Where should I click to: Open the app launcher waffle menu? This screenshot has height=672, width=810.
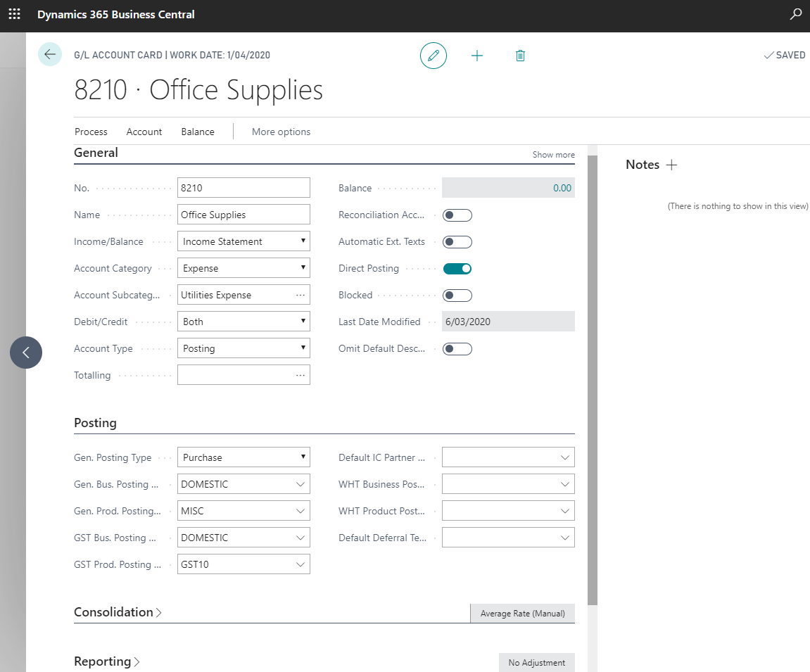[14, 14]
